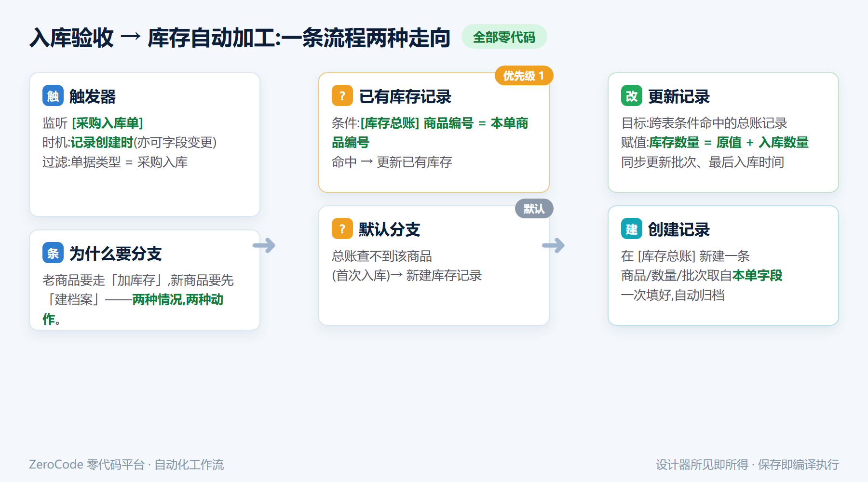Click the gray 默认 tag
The image size is (868, 482).
534,209
